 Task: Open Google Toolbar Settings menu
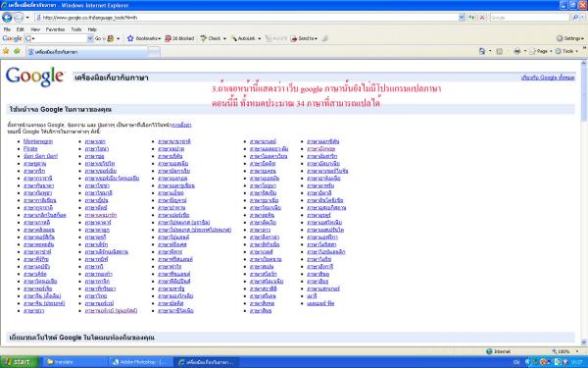coord(570,38)
